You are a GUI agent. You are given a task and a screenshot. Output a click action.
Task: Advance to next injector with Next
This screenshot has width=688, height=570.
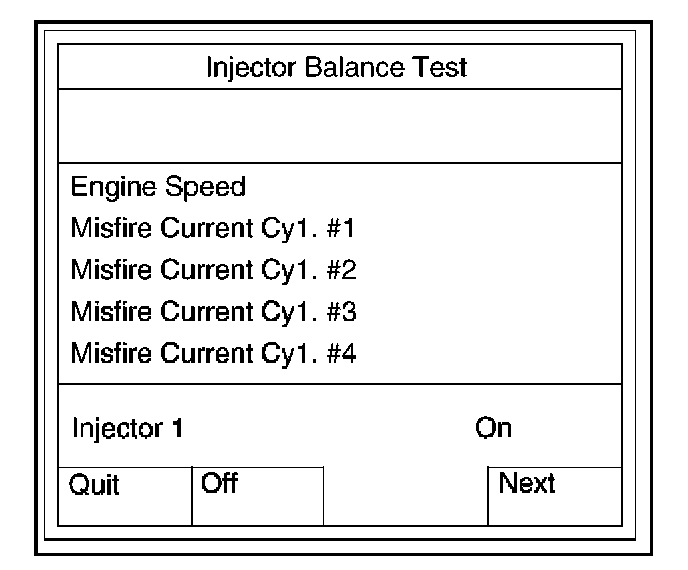point(554,495)
